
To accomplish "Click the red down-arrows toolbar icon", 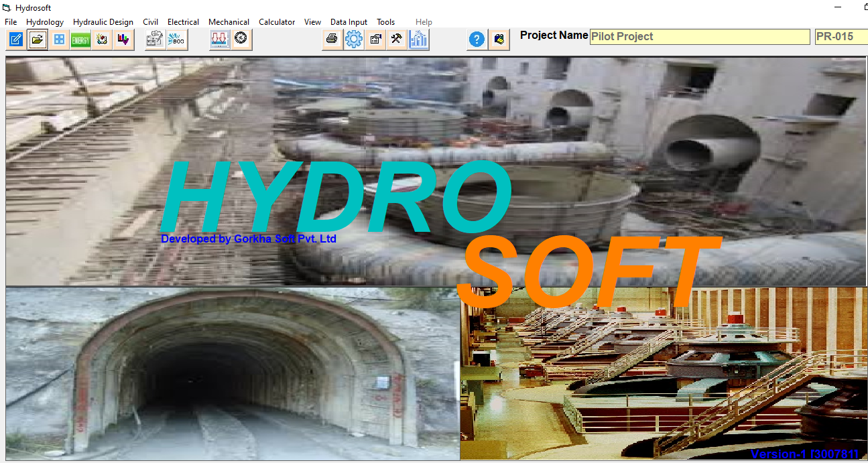I will pyautogui.click(x=219, y=40).
